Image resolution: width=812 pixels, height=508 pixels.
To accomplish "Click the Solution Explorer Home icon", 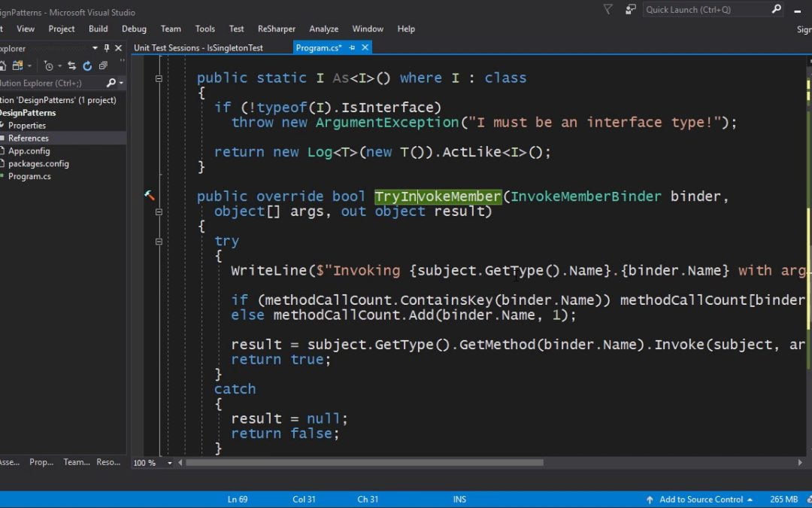I will pos(2,65).
